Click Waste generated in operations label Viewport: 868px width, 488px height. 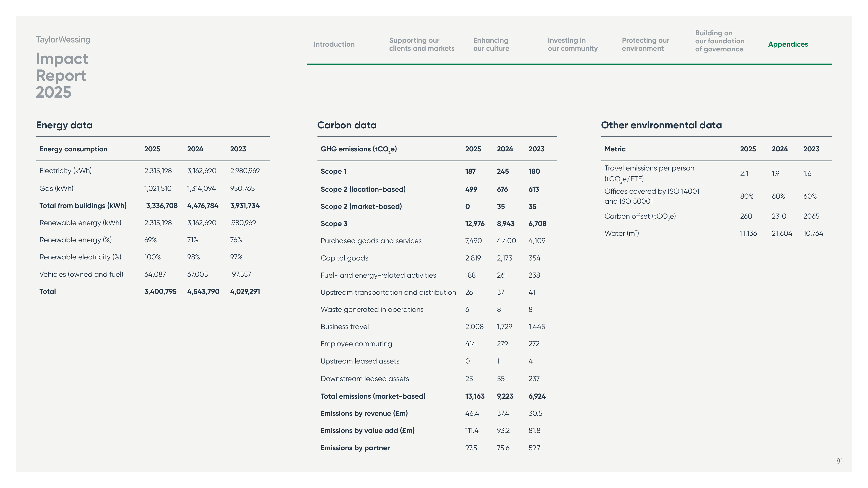point(372,310)
